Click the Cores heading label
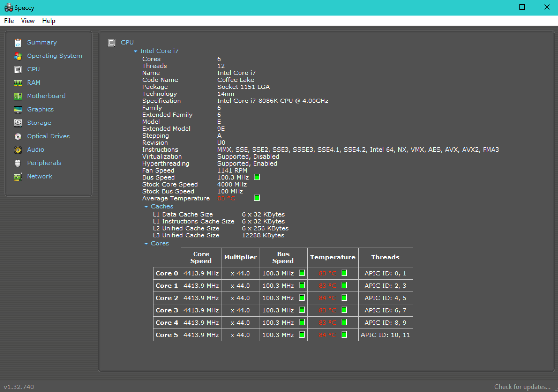The width and height of the screenshot is (558, 392). [x=160, y=243]
